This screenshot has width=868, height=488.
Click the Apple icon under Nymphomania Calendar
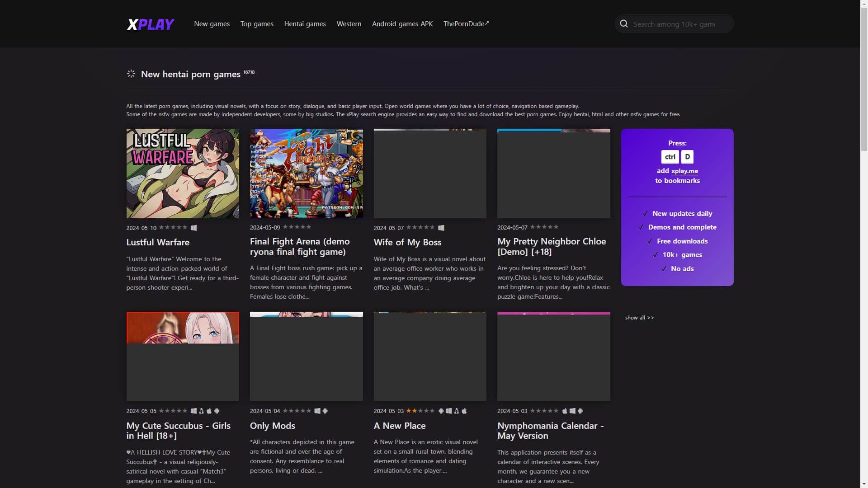pos(564,411)
